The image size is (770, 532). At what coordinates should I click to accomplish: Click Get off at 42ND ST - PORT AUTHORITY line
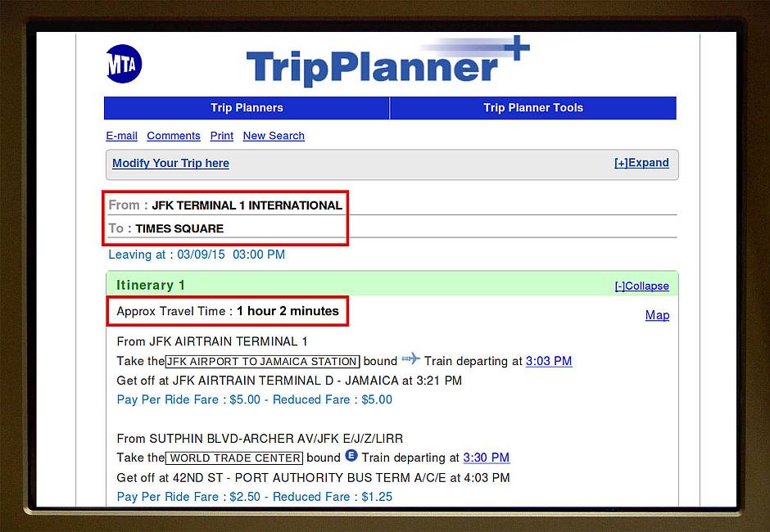(313, 478)
